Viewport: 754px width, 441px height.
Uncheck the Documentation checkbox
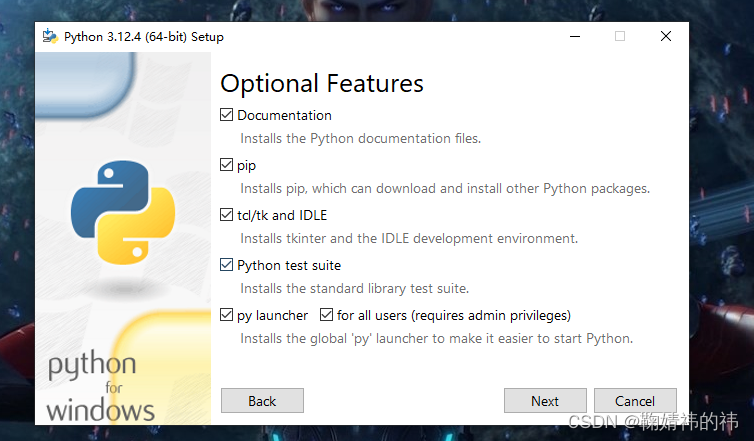point(226,115)
